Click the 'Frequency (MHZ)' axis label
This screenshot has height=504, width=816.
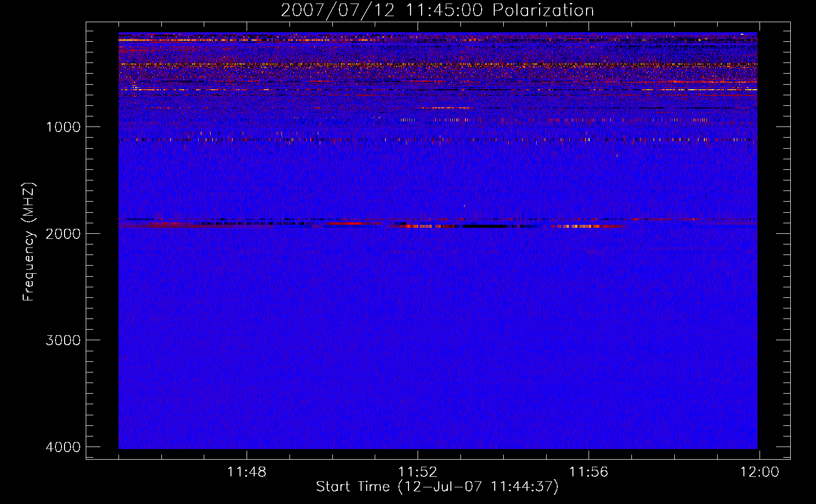click(29, 242)
